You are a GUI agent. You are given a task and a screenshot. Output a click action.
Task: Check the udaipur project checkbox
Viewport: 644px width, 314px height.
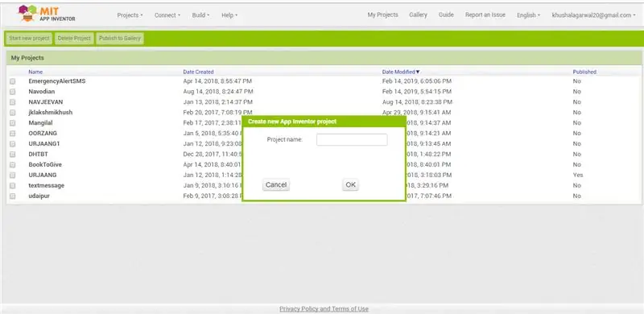tap(13, 196)
